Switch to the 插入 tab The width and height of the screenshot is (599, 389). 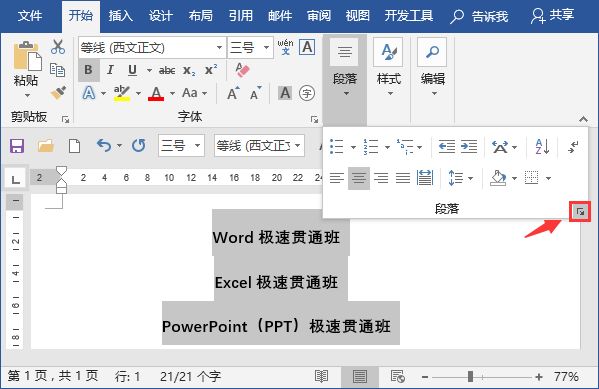tap(120, 16)
